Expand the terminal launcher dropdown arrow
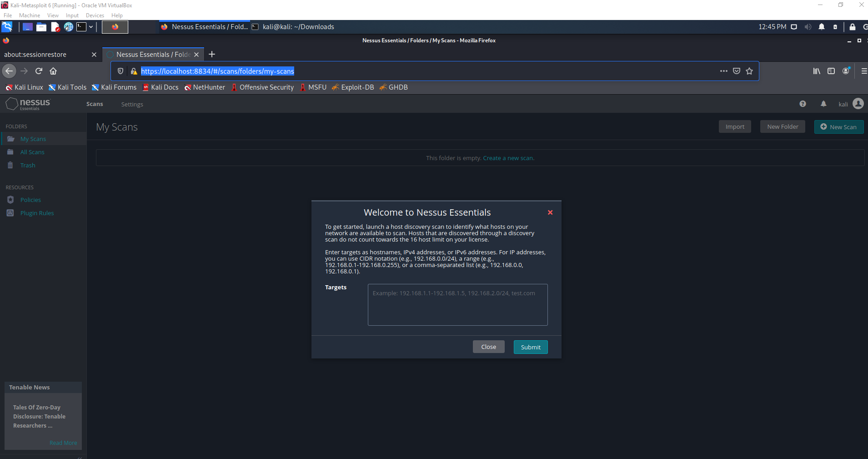This screenshot has width=868, height=459. point(91,27)
